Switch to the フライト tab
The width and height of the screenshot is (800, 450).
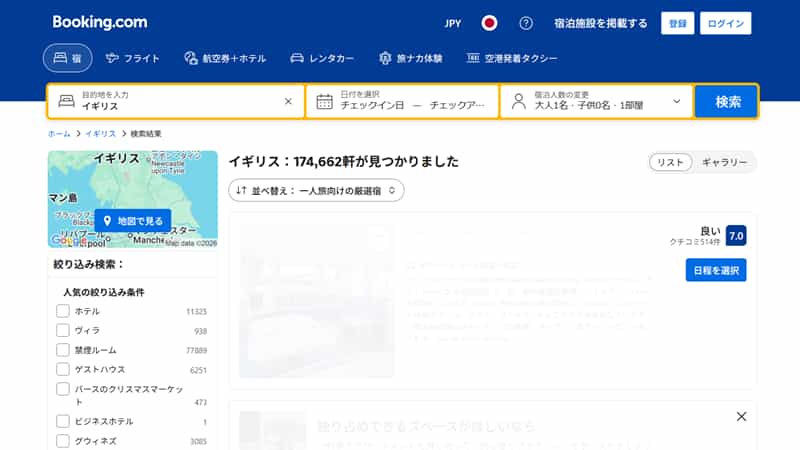point(133,58)
